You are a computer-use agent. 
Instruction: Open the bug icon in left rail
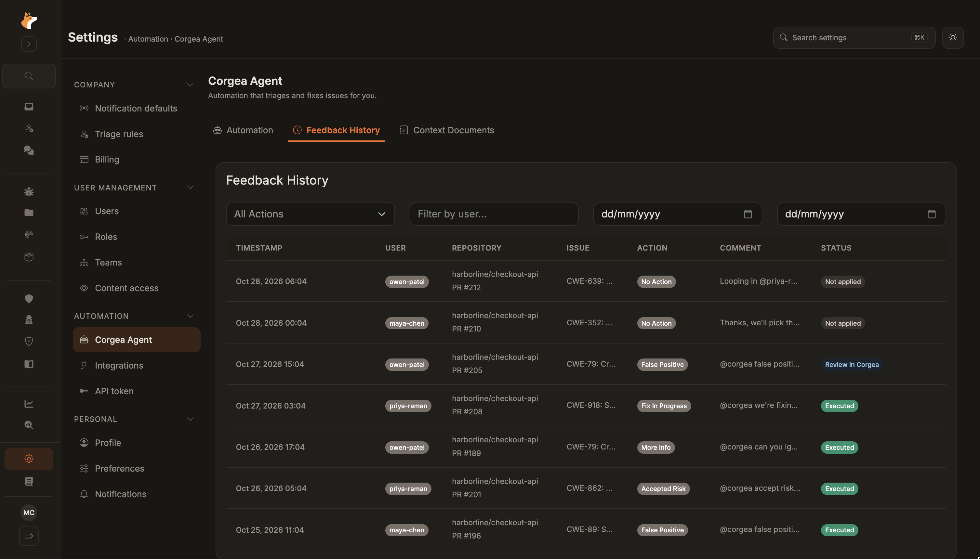point(29,191)
